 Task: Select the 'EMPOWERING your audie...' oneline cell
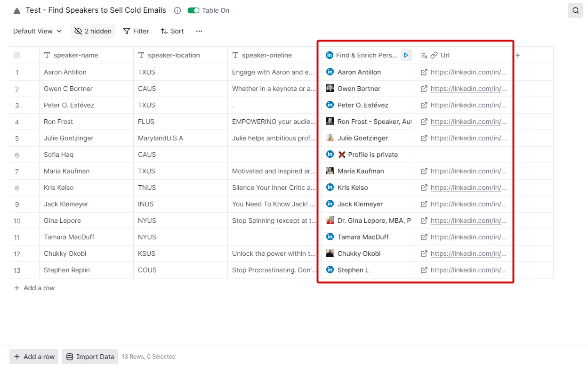(x=274, y=122)
